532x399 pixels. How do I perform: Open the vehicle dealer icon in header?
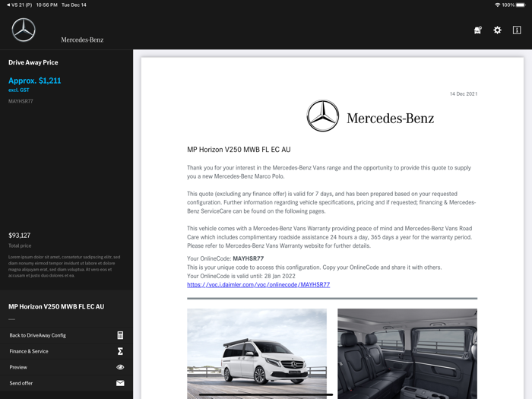click(x=478, y=30)
